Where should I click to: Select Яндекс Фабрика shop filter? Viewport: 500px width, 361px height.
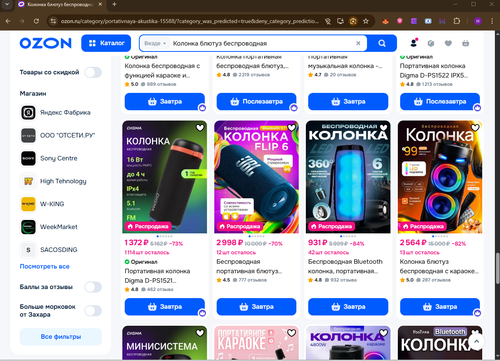tap(56, 112)
